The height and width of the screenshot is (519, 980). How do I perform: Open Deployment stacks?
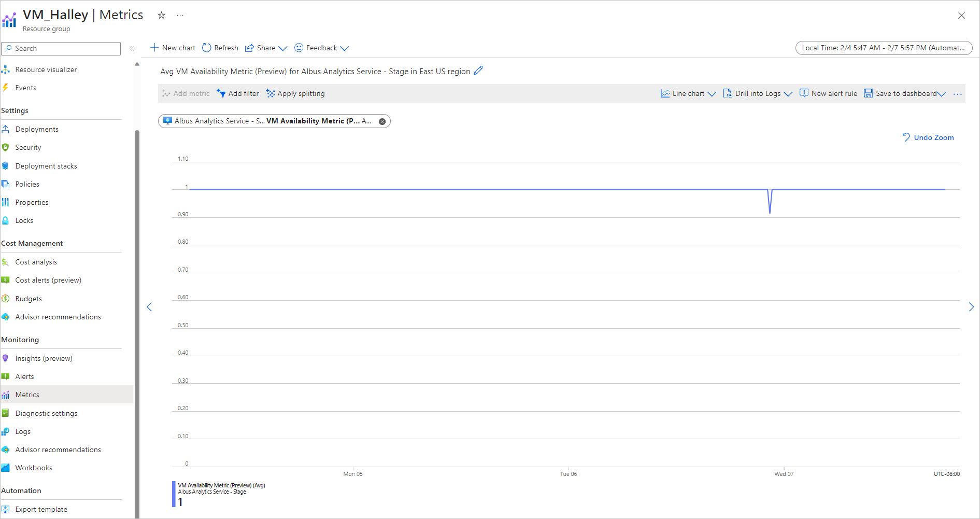(x=46, y=166)
